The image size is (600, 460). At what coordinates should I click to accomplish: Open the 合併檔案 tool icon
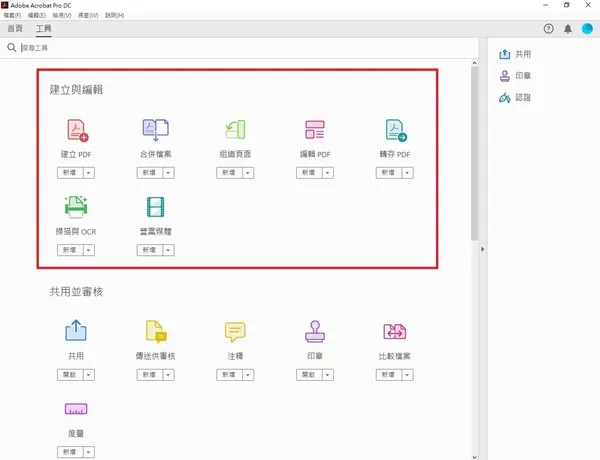pos(155,130)
